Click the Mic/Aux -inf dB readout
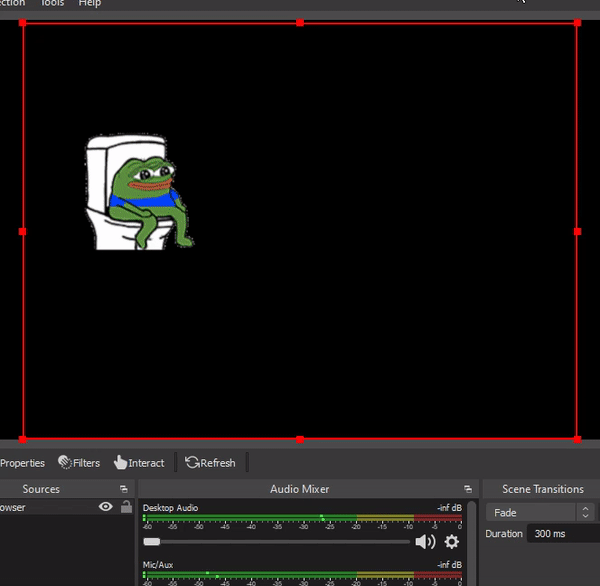This screenshot has width=600, height=586. click(450, 565)
